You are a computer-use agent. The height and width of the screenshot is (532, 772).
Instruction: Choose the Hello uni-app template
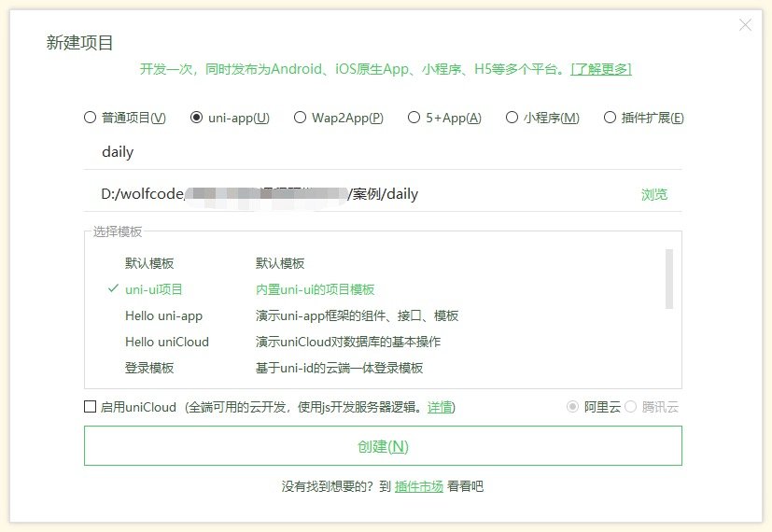(x=163, y=315)
